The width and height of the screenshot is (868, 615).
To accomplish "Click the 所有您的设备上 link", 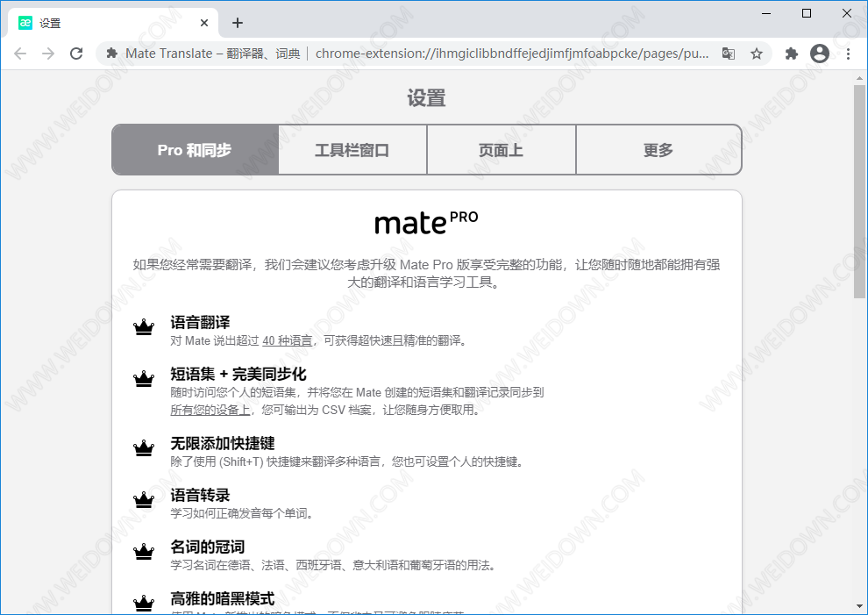I will [210, 410].
